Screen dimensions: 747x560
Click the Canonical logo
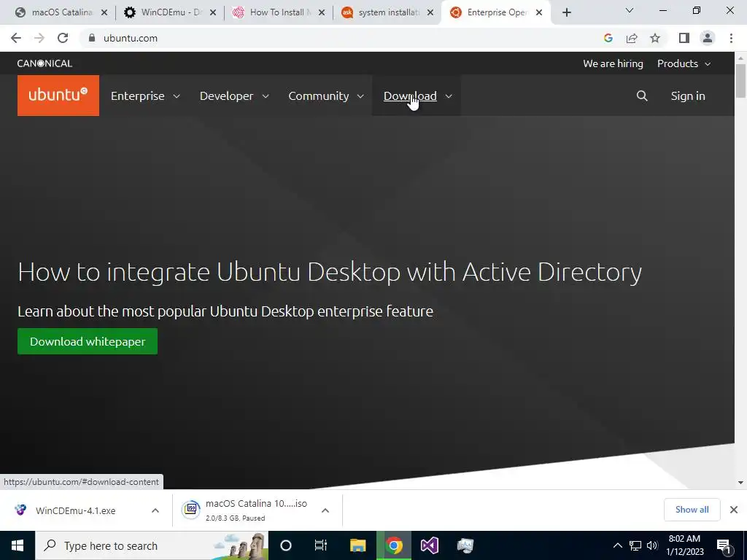tap(44, 63)
